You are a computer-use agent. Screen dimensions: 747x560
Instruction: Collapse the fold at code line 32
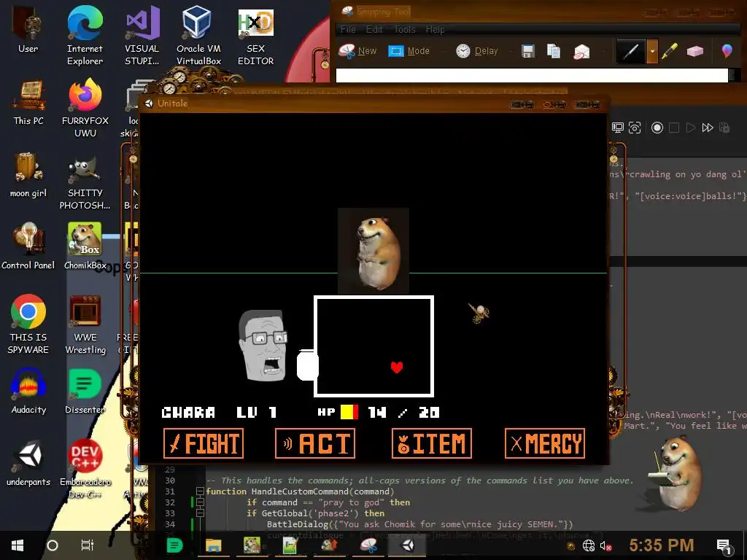coord(200,502)
